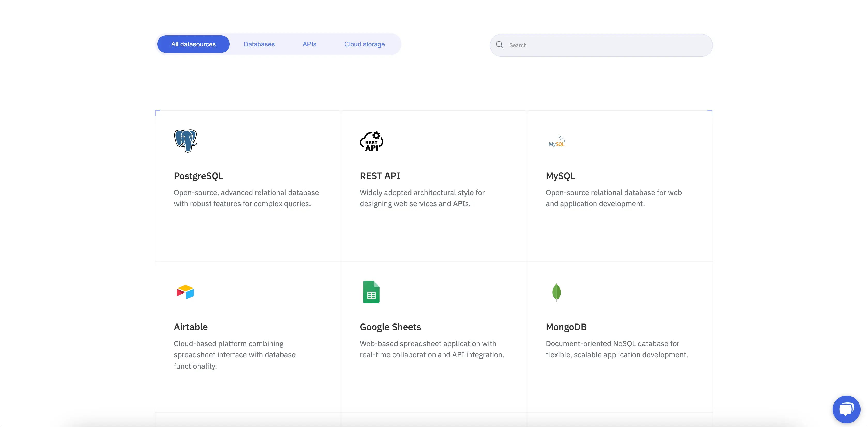The width and height of the screenshot is (868, 427).
Task: Open the PostgreSQL card title
Action: pyautogui.click(x=198, y=176)
